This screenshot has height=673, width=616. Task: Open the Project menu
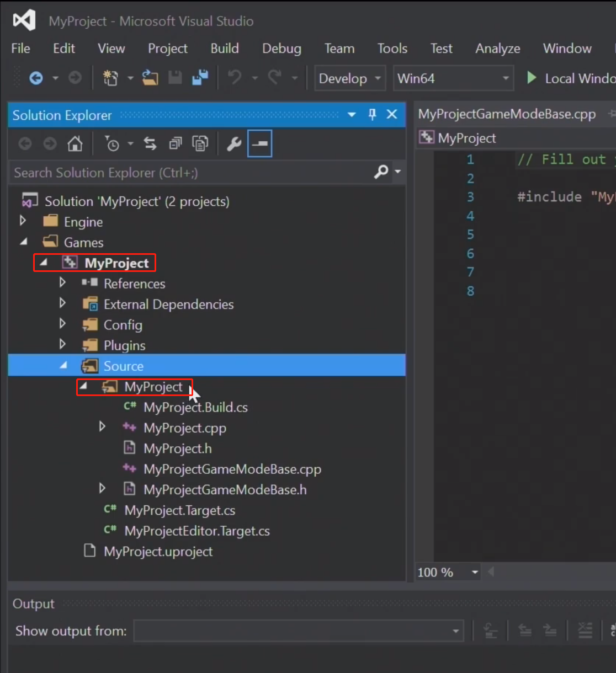(x=168, y=49)
